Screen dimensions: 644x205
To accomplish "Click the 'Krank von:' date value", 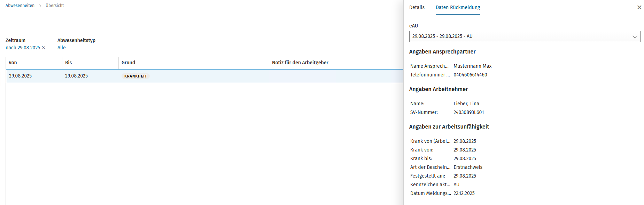I will click(465, 150).
